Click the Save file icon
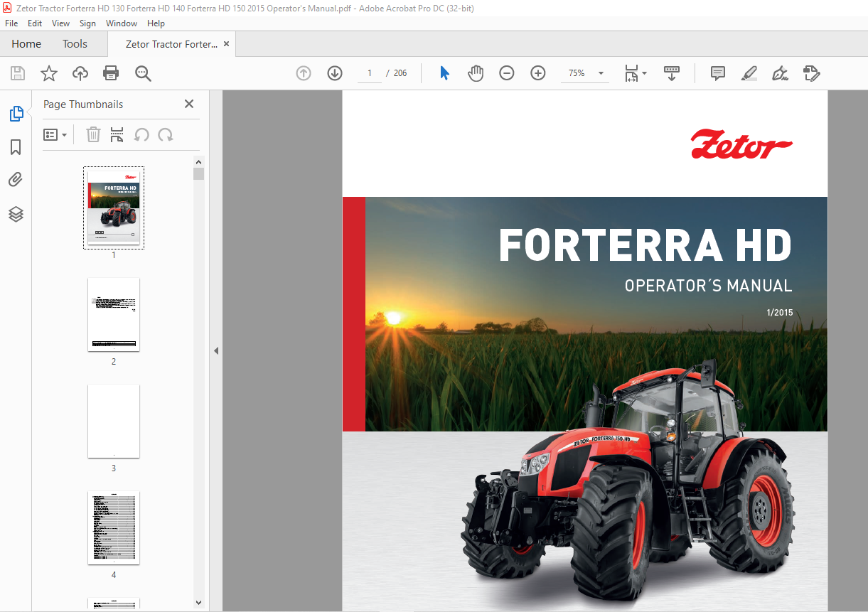 [18, 73]
